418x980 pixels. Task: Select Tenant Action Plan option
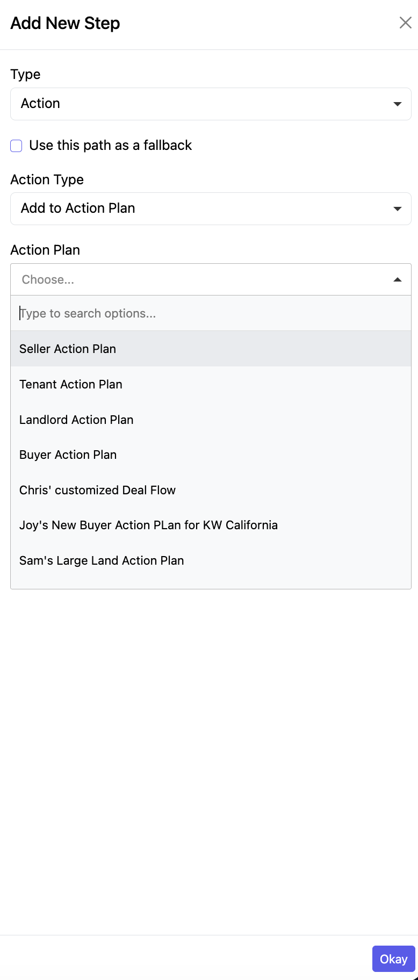tap(71, 384)
